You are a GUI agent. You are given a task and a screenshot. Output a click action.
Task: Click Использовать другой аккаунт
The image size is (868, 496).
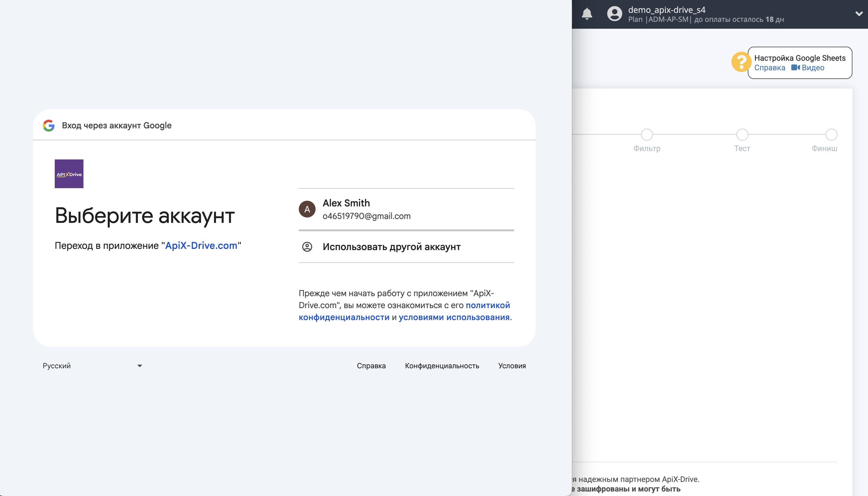[x=391, y=246]
